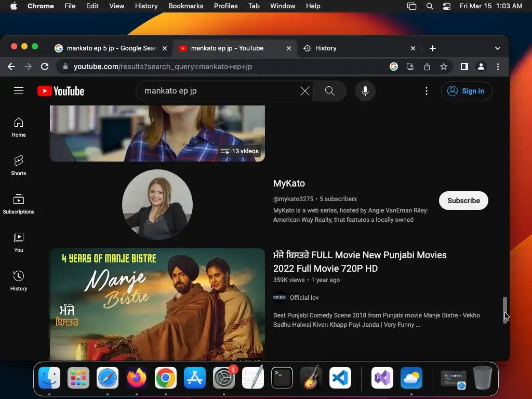Close the YouTube tab
This screenshot has width=532, height=399.
[289, 48]
